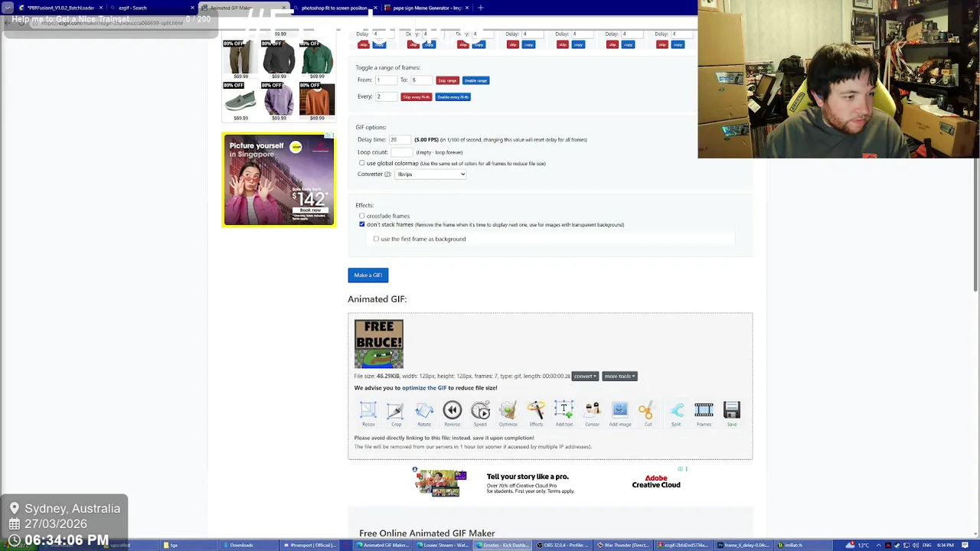
Task: Open the #transport Official taskbar item
Action: [x=309, y=545]
